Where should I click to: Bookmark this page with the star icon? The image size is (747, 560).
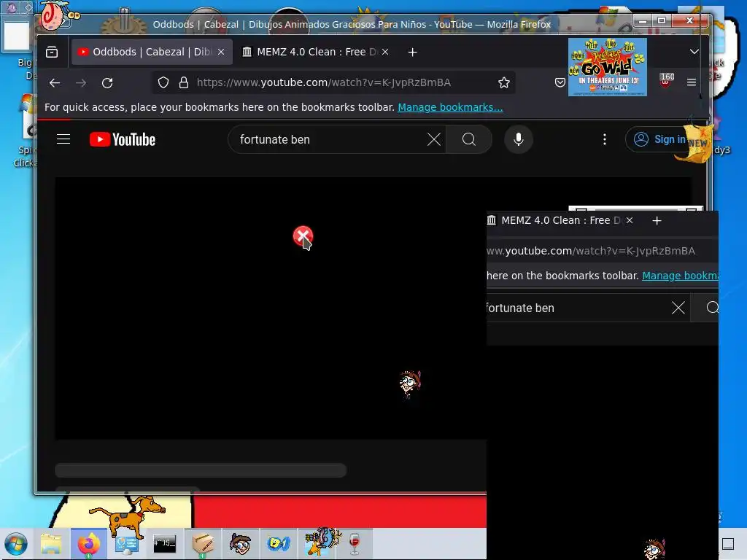point(504,83)
